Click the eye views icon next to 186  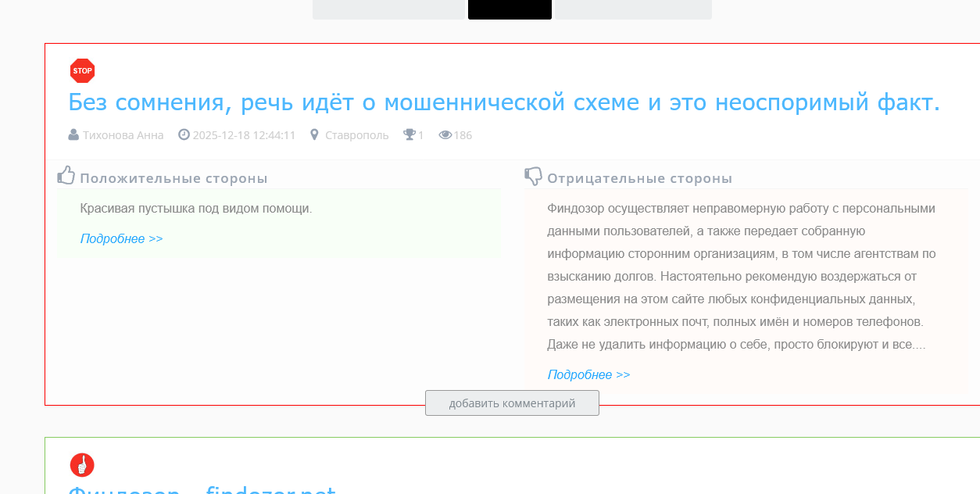(445, 135)
